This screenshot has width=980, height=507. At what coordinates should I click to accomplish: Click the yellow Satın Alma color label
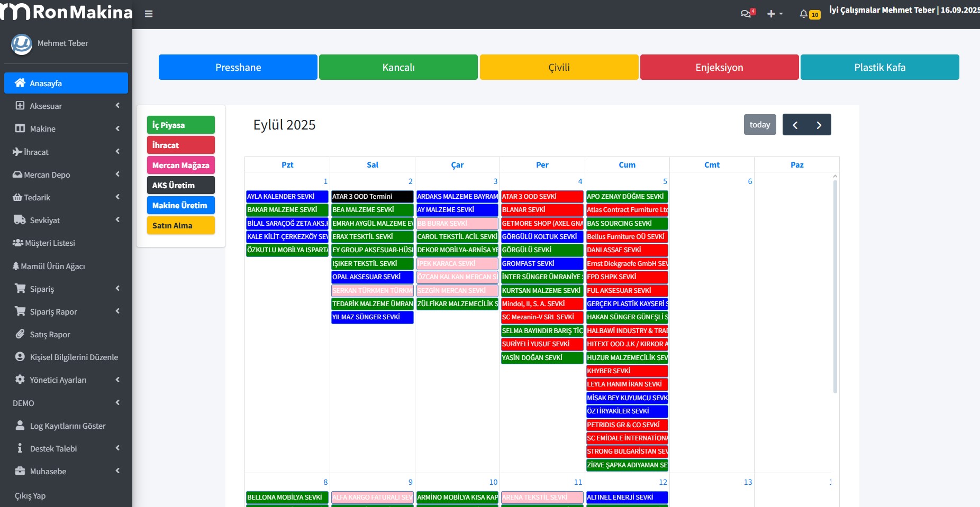[180, 225]
